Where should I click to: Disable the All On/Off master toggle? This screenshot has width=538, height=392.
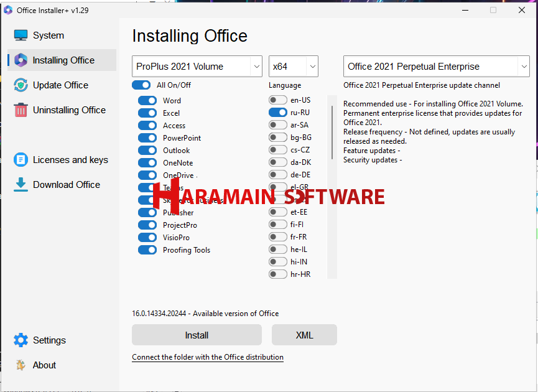click(141, 85)
